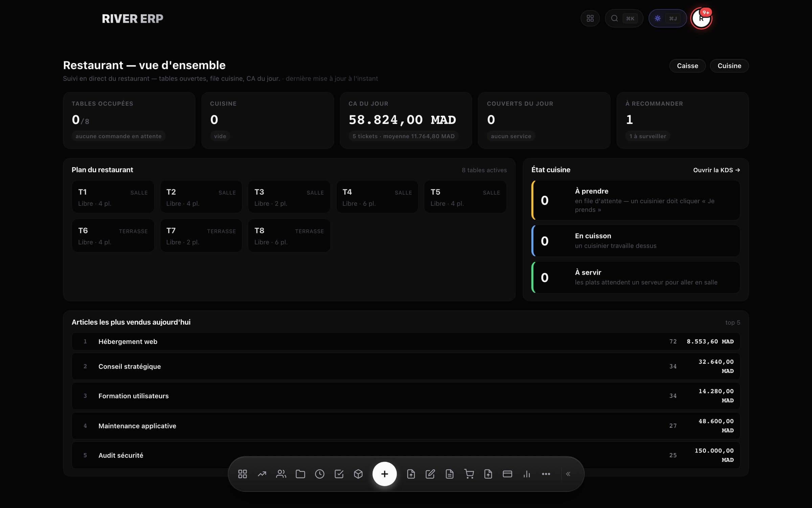Open the cube box icon in the dock

click(358, 474)
